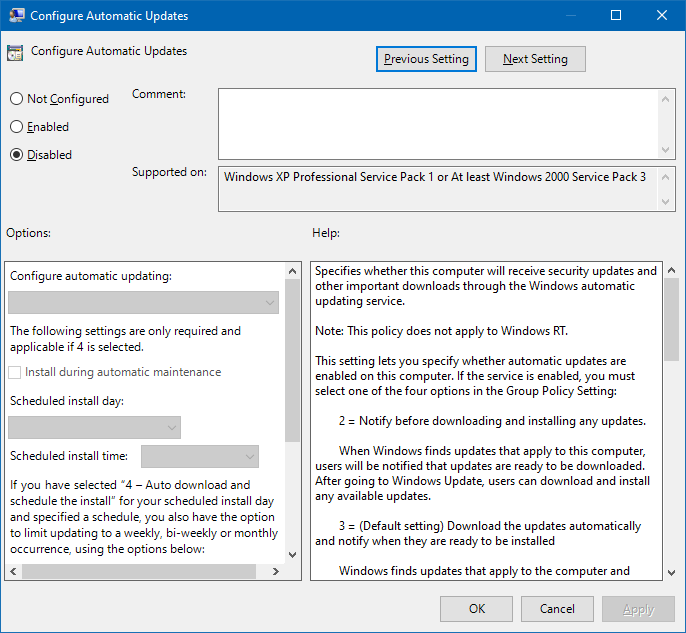The image size is (686, 633).
Task: Go to the Previous Setting
Action: 426,59
